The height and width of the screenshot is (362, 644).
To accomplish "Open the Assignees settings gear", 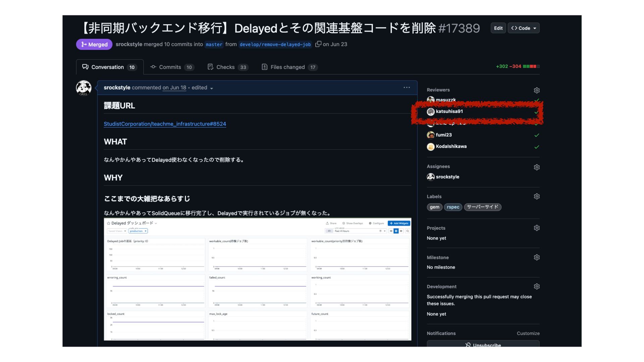I will click(537, 167).
